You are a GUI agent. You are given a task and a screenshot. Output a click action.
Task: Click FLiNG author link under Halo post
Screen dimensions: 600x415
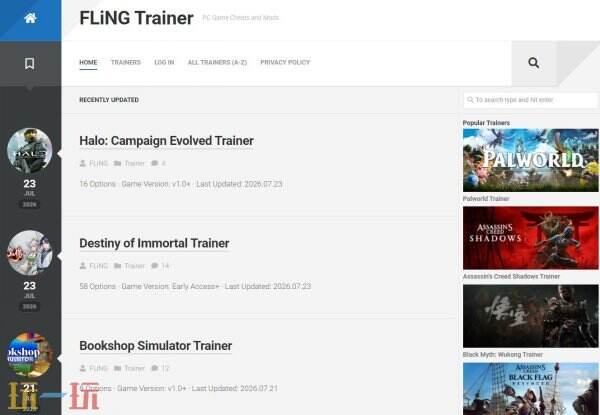click(98, 163)
